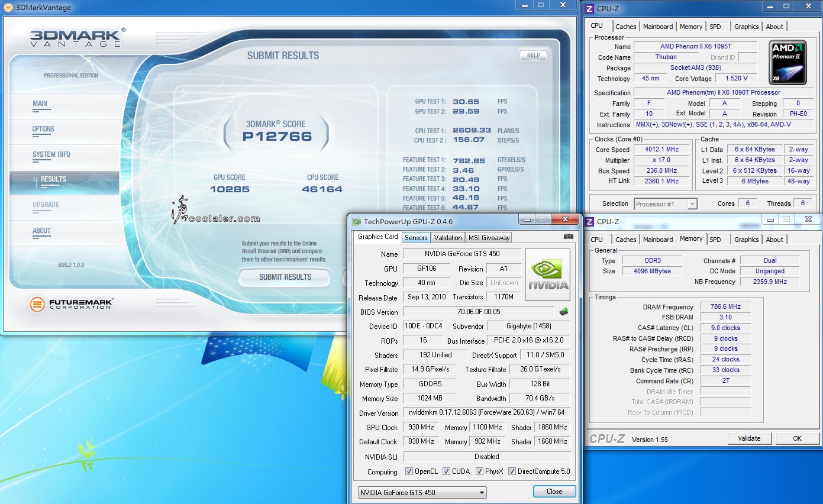Open the About tab in top CPU-Z window

point(774,27)
